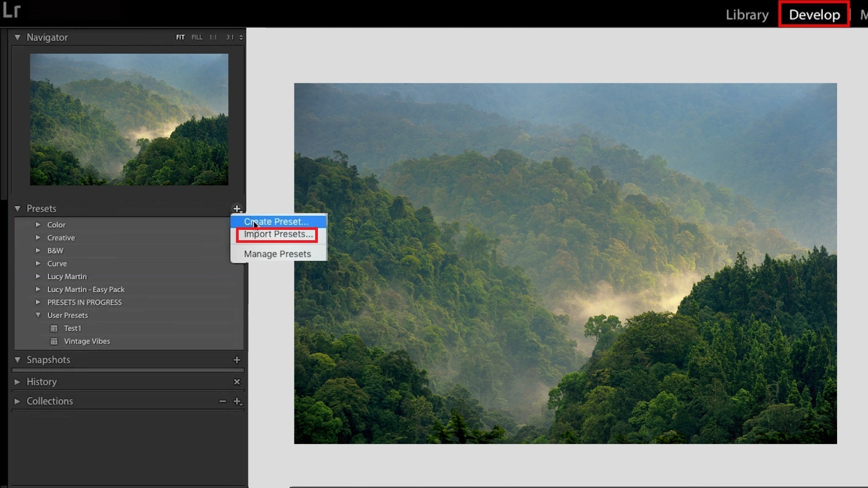The width and height of the screenshot is (868, 488).
Task: Click Create Preset in the popup menu
Action: point(275,221)
